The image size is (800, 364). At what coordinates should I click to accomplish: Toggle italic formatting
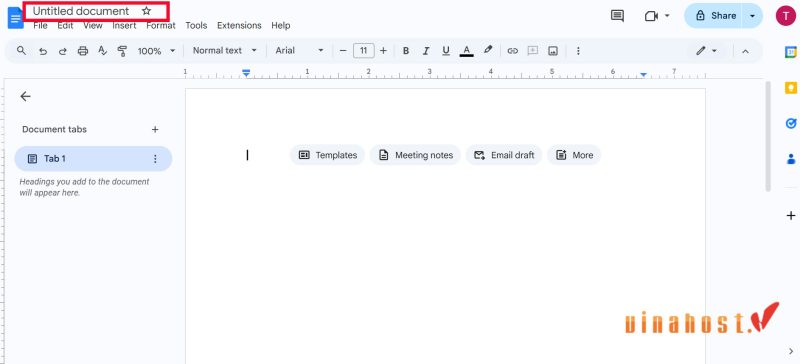click(426, 51)
